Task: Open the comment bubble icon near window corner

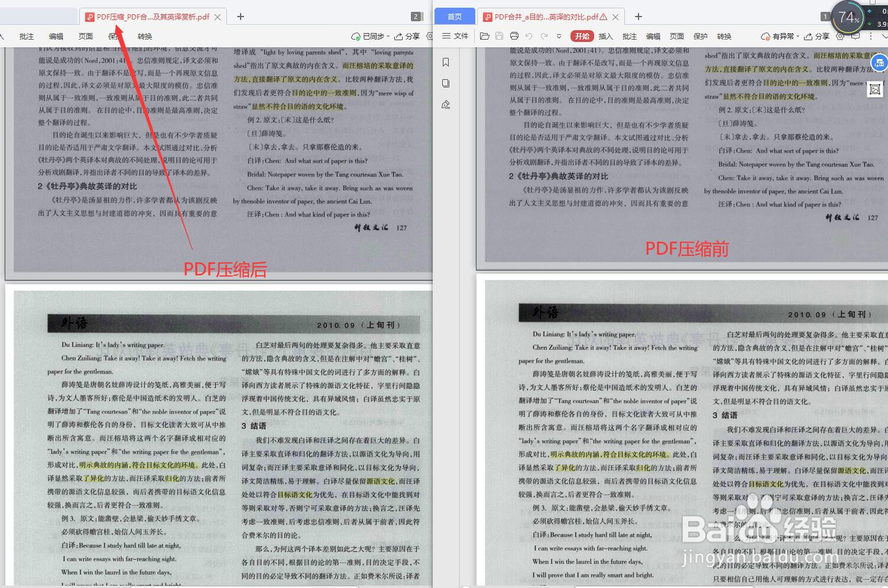Action: pyautogui.click(x=855, y=37)
